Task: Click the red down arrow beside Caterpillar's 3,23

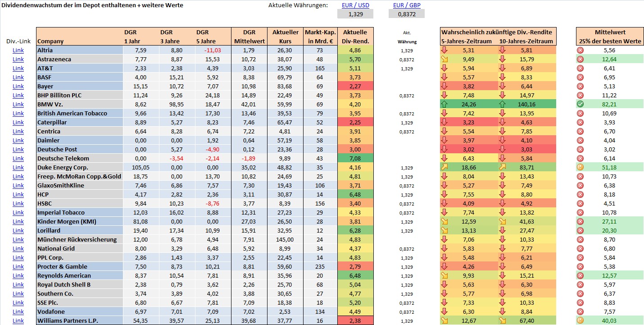Action: tap(444, 122)
